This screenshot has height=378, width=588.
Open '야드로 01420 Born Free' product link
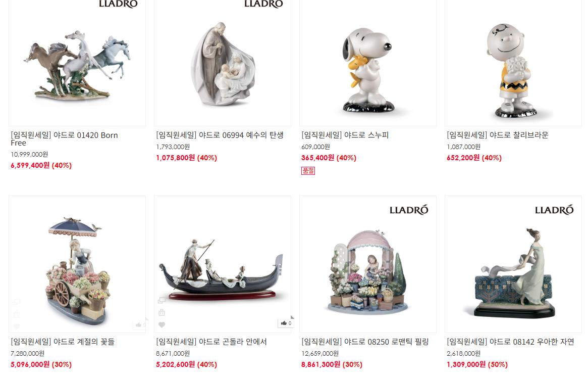click(64, 139)
